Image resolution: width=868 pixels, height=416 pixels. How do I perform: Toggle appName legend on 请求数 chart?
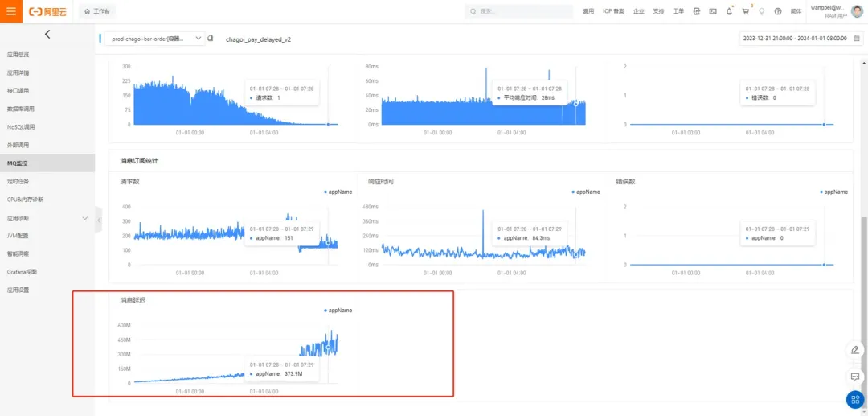[x=338, y=192]
